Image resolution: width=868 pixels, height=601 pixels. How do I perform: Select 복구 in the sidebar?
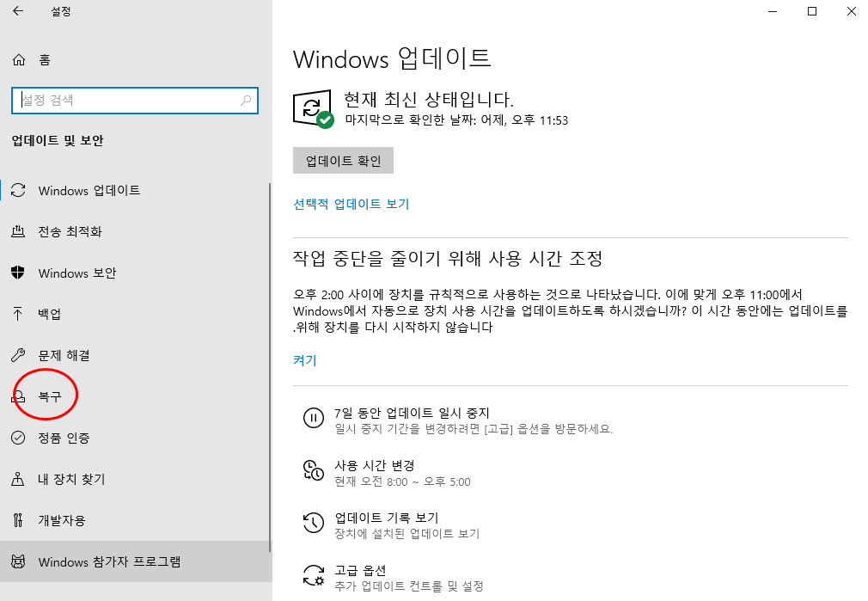coord(135,396)
